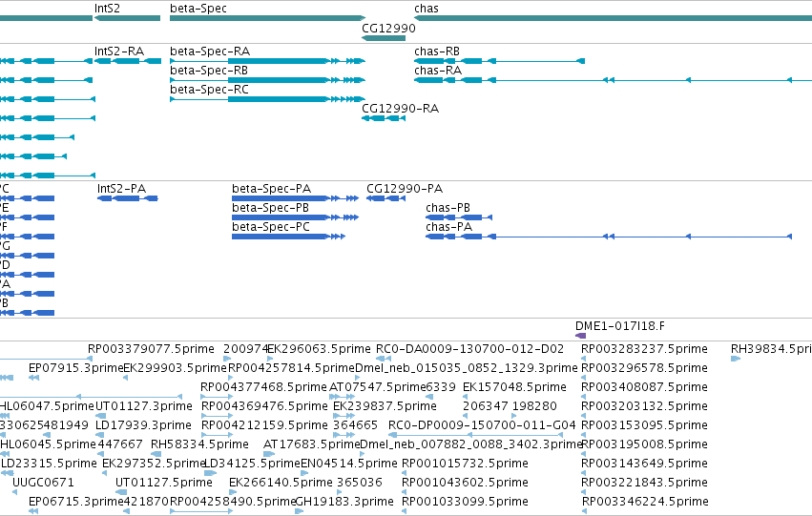Select the LD17939.3prime label
The height and width of the screenshot is (516, 812).
pyautogui.click(x=143, y=425)
